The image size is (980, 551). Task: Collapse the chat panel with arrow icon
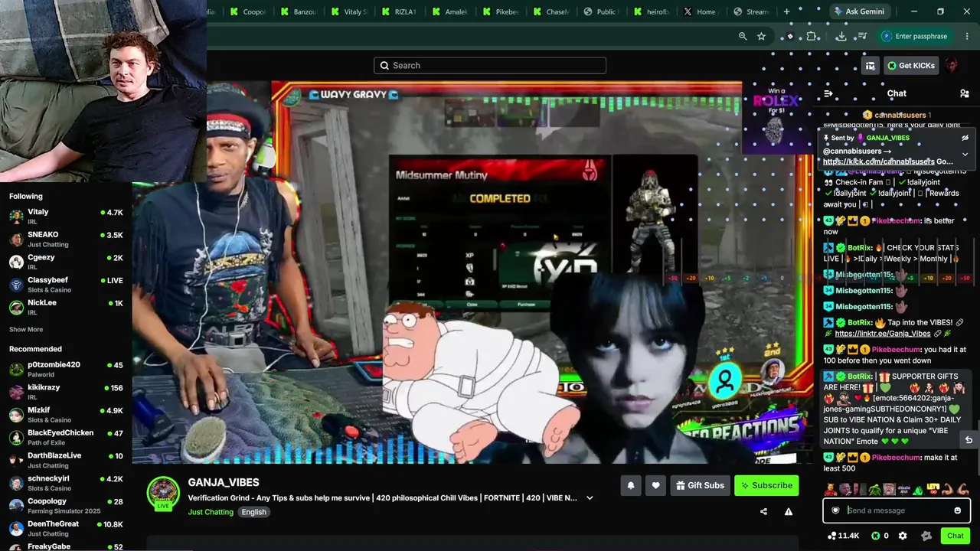click(x=828, y=93)
